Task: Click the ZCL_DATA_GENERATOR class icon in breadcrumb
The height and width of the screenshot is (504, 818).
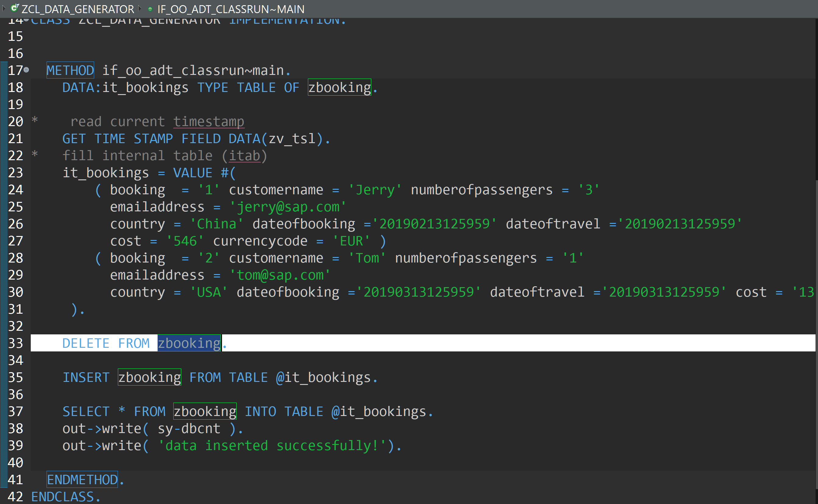Action: (15, 8)
